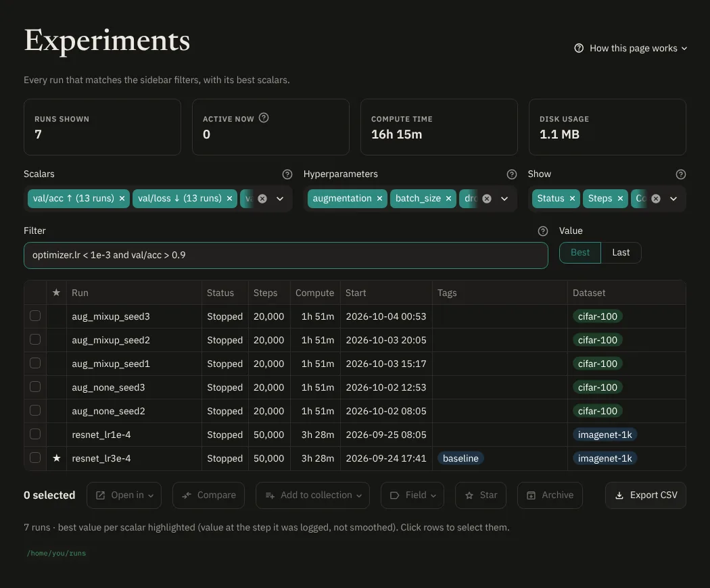Expand the Hyperparameters dropdown chevron
The width and height of the screenshot is (710, 588).
pos(504,199)
